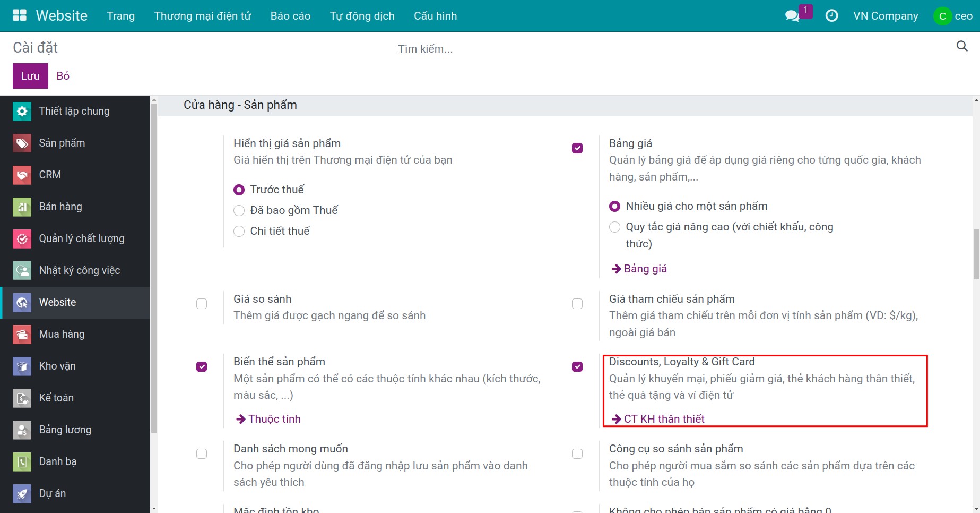Open the conversations chat icon
This screenshot has width=980, height=513.
coord(792,16)
